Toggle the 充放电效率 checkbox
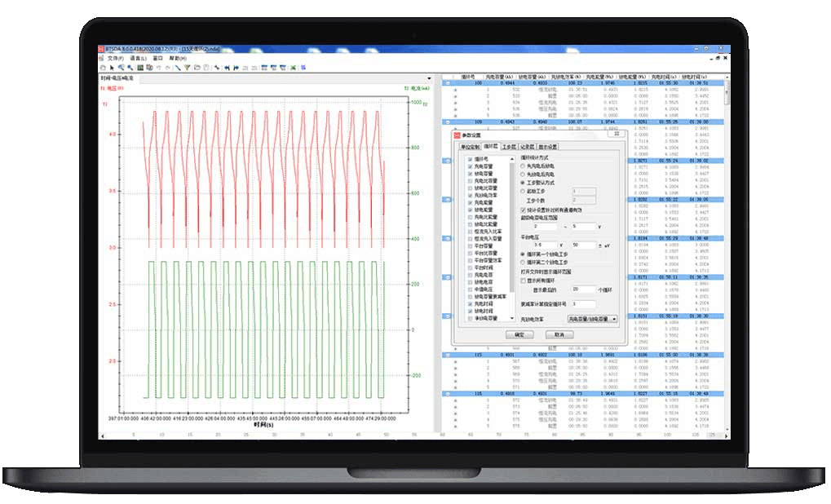 pyautogui.click(x=470, y=195)
